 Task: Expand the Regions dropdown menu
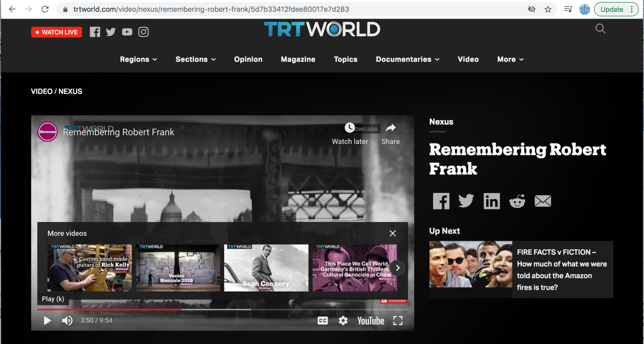(x=138, y=60)
